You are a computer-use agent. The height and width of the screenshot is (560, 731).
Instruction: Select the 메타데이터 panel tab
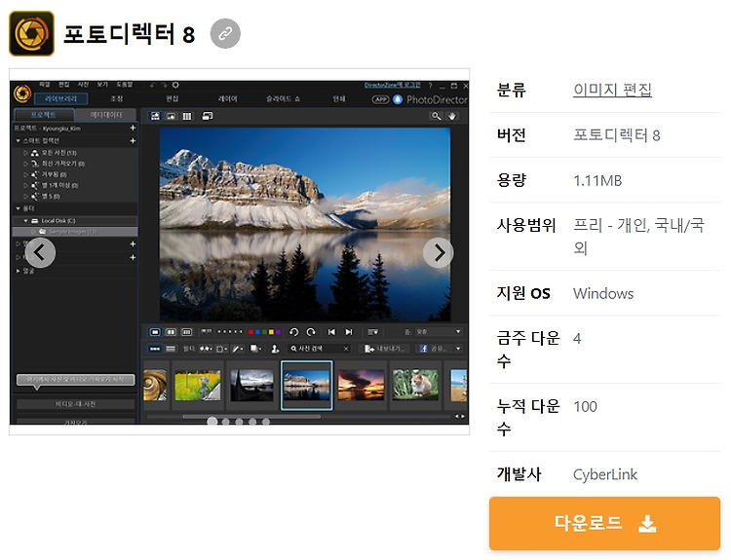[106, 115]
